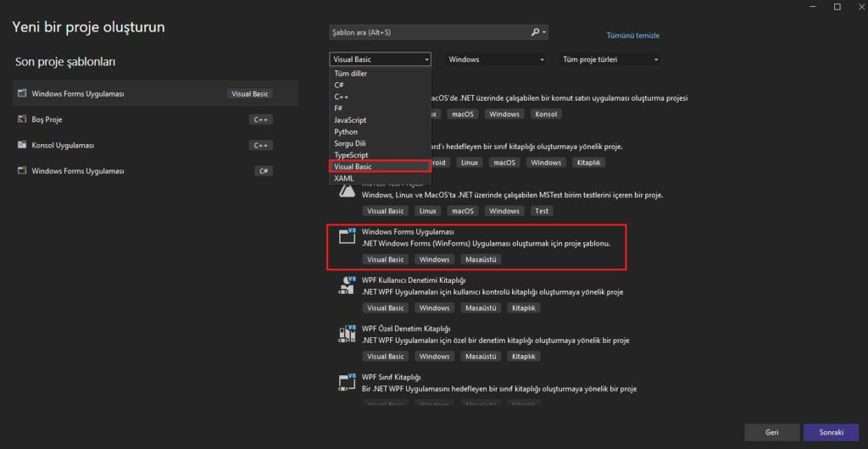Image resolution: width=868 pixels, height=449 pixels.
Task: Click the WPF Özel Denetim Kitaplığı icon
Action: pos(346,333)
